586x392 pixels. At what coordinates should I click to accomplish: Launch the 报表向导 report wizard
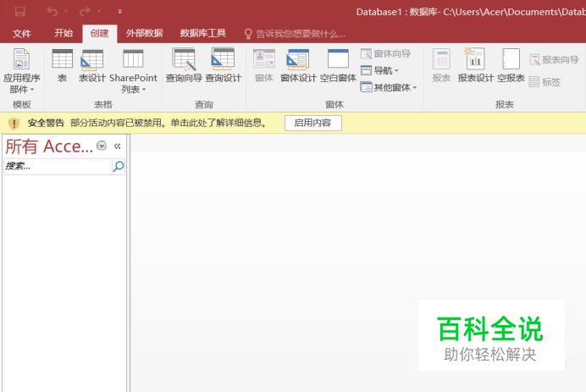click(x=554, y=59)
